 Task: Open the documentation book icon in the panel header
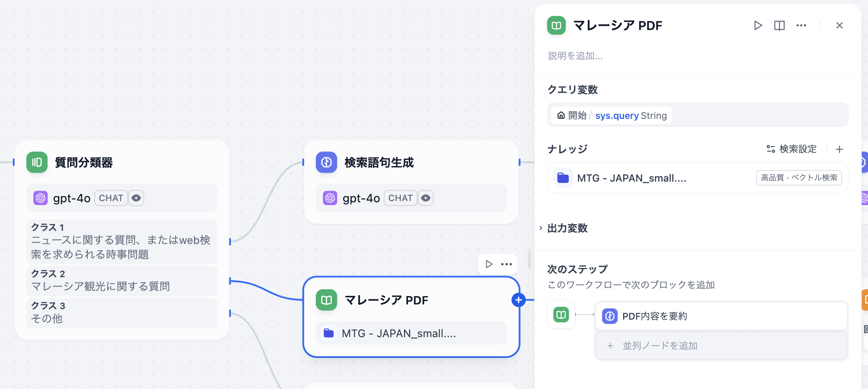click(779, 25)
